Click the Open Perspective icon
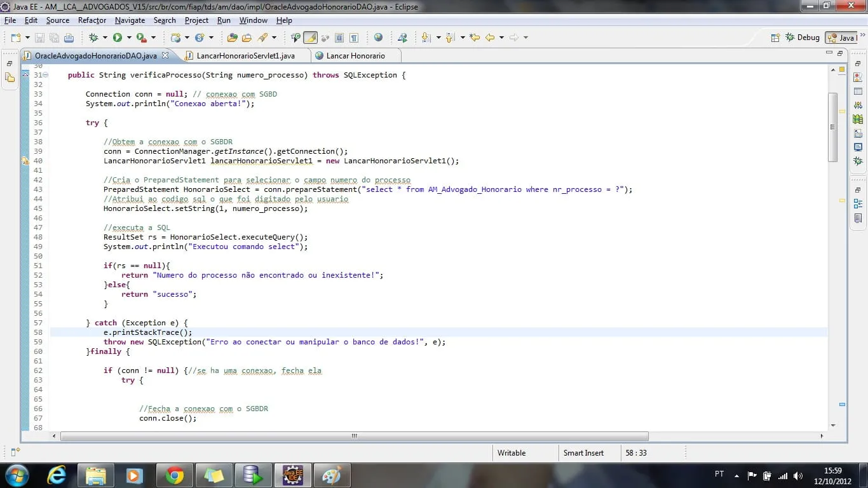This screenshot has height=488, width=868. pos(775,37)
